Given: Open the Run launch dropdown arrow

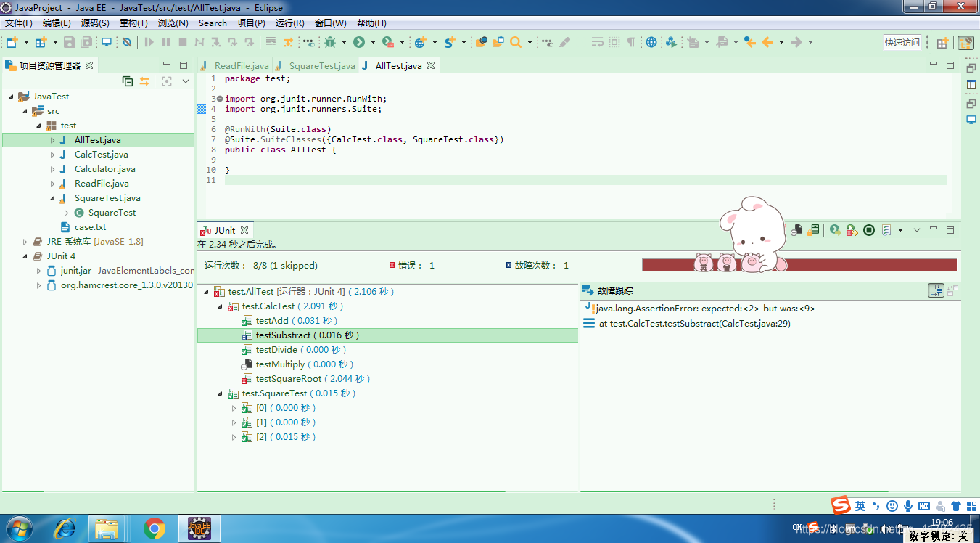Looking at the screenshot, I should coord(373,42).
